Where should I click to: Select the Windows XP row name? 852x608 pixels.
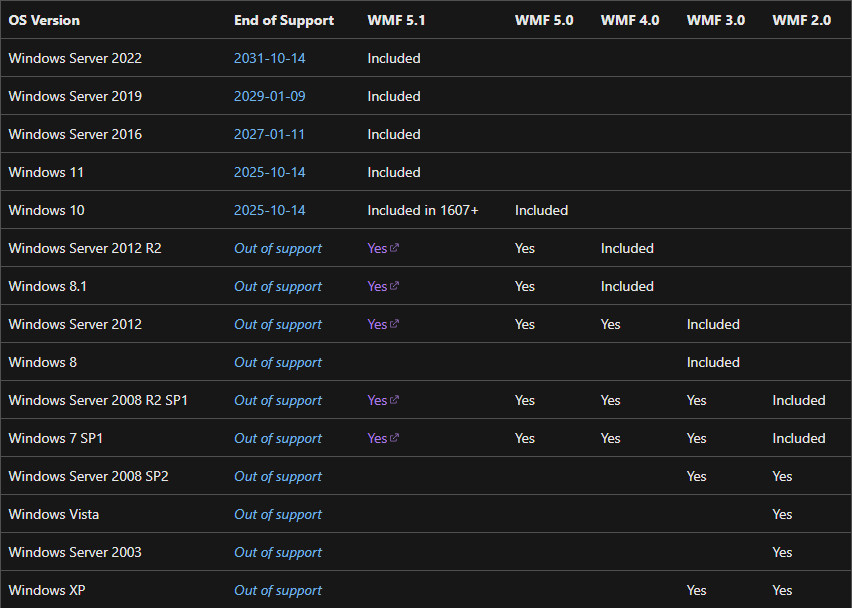coord(47,591)
